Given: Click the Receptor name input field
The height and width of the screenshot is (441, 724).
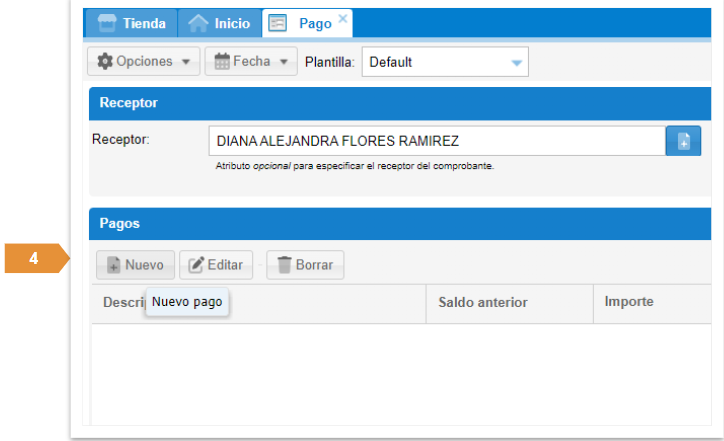Looking at the screenshot, I should click(x=436, y=141).
